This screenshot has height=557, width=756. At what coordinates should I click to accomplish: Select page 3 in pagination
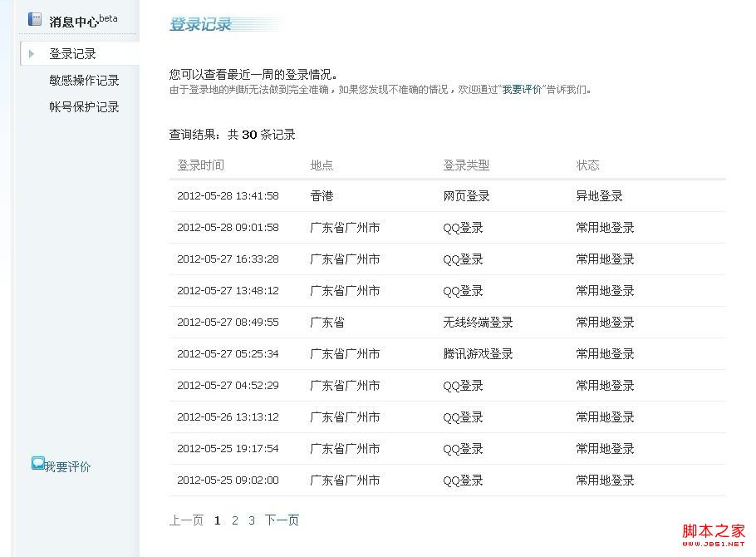point(252,520)
